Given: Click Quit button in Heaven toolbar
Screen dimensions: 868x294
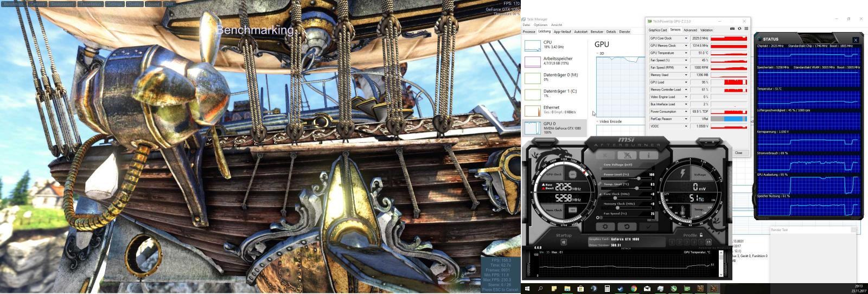Looking at the screenshot, I should point(169,4).
